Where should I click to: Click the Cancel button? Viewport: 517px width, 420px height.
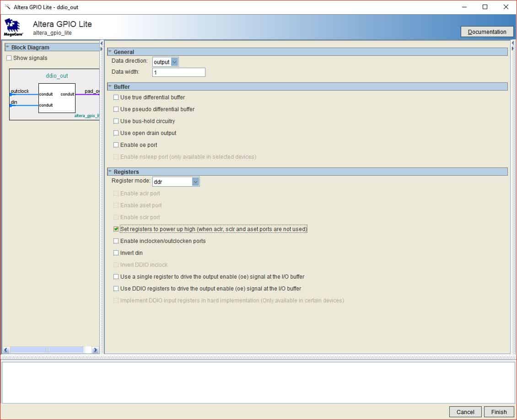[x=465, y=412]
